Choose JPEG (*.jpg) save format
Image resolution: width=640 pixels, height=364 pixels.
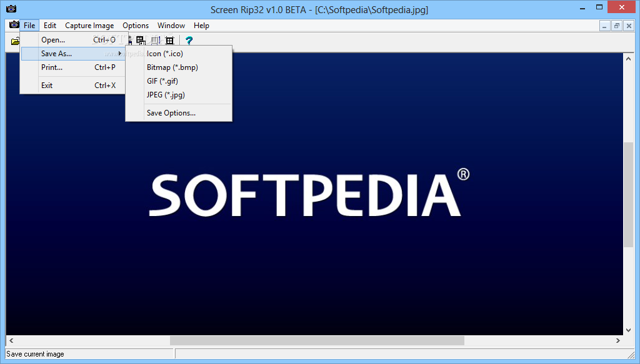[x=179, y=95]
